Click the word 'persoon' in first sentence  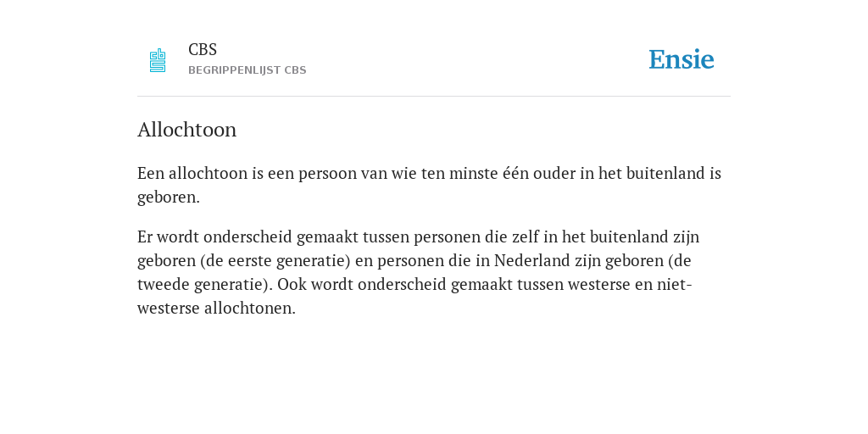[328, 174]
